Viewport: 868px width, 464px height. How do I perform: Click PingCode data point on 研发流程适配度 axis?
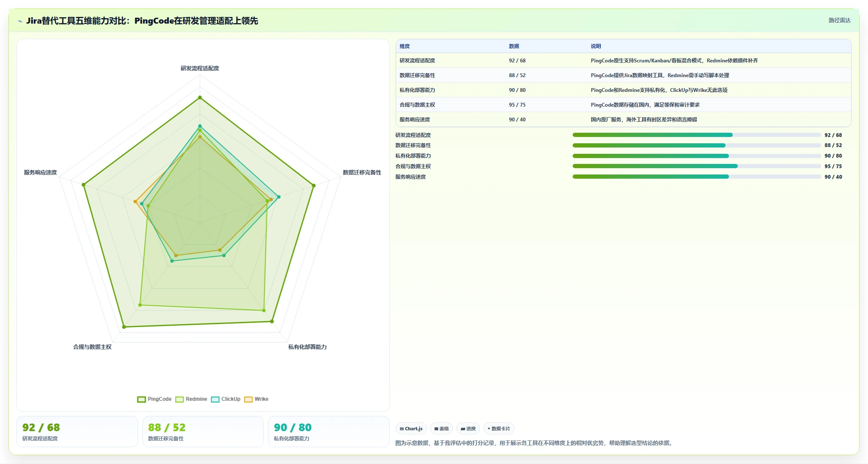(200, 97)
